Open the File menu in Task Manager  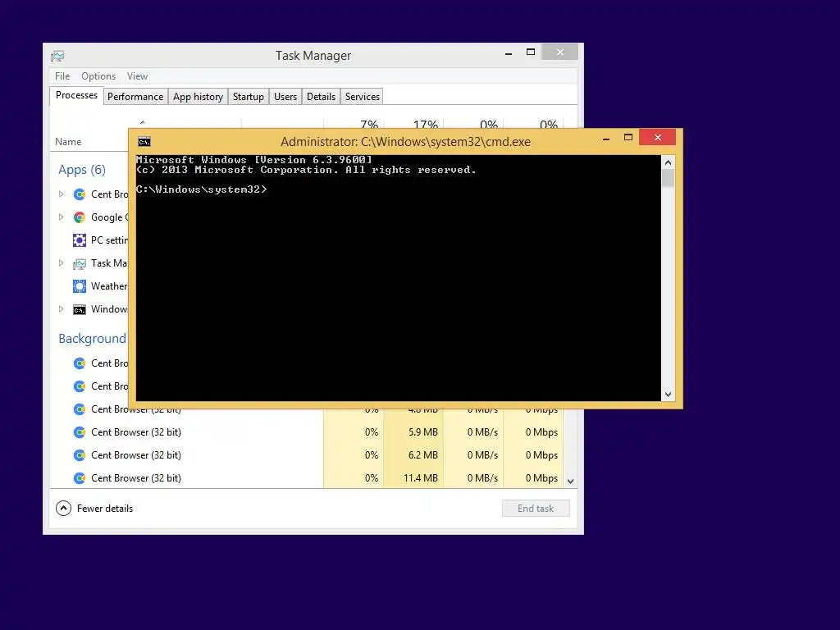(62, 76)
